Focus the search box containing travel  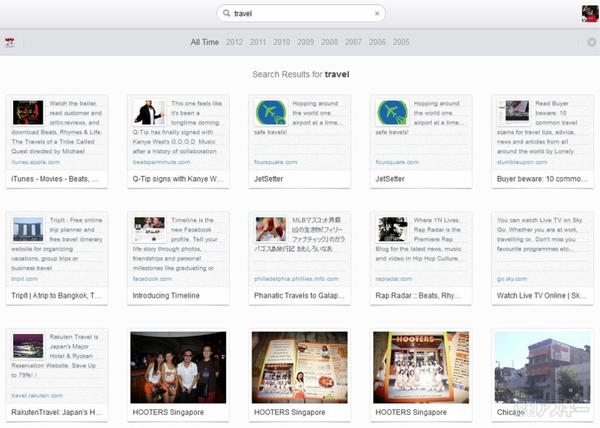pos(301,13)
